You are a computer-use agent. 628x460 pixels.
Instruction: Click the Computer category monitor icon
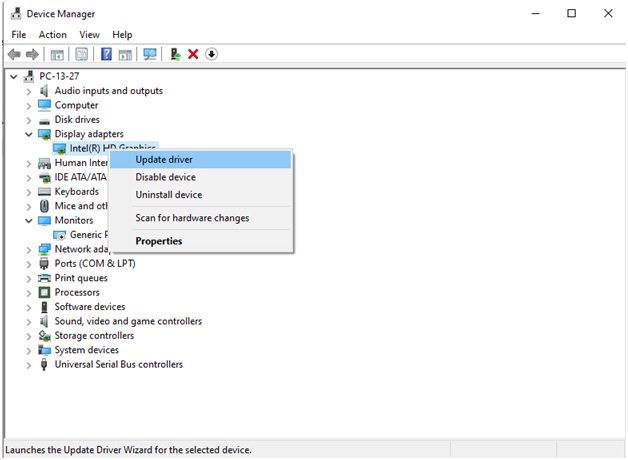pos(44,105)
